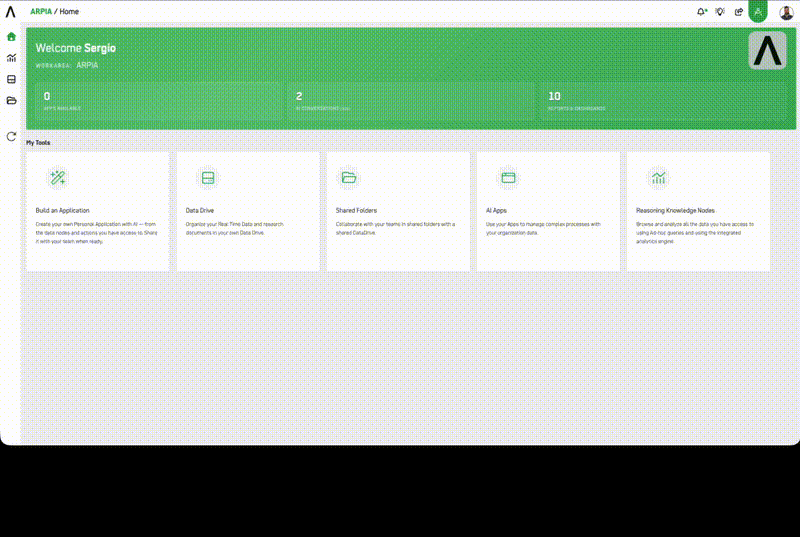Click the chart icon on the Reasoning Knowledge Nodes card
800x537 pixels.
coord(658,178)
